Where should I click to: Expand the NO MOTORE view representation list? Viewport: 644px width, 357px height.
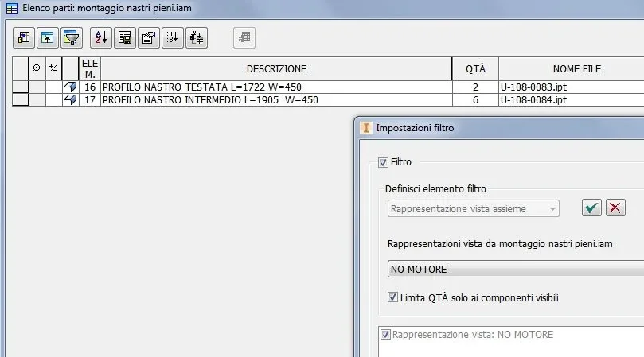[x=516, y=270]
